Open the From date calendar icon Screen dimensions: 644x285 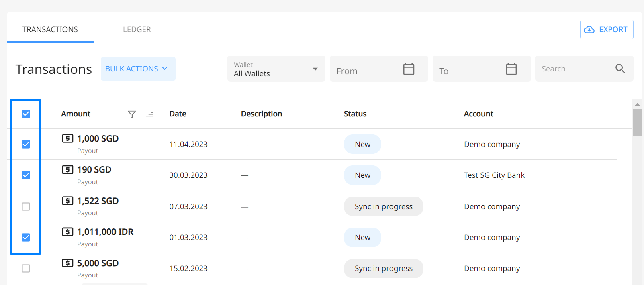(409, 69)
